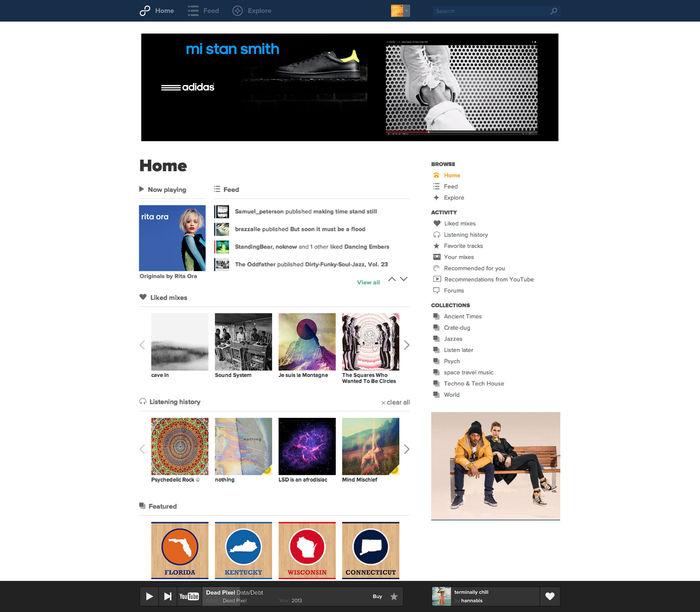Open the CONNECTICUT featured collection tile

coord(371,551)
